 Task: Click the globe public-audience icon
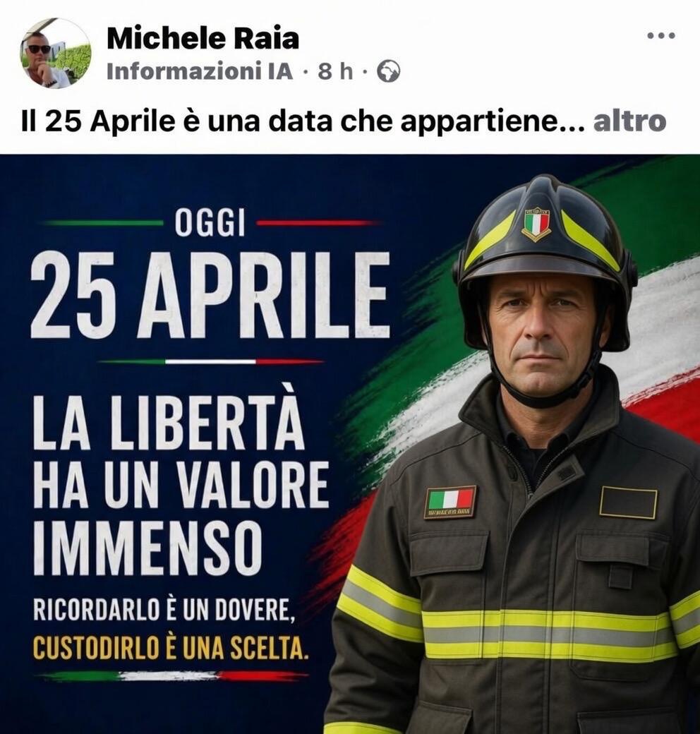[x=389, y=71]
